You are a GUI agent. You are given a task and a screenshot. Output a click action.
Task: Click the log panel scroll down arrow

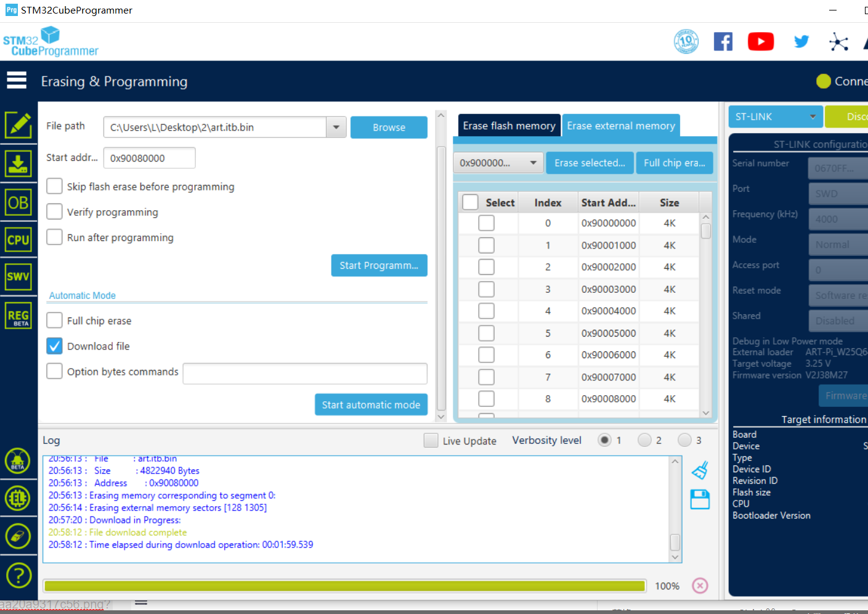pyautogui.click(x=675, y=557)
